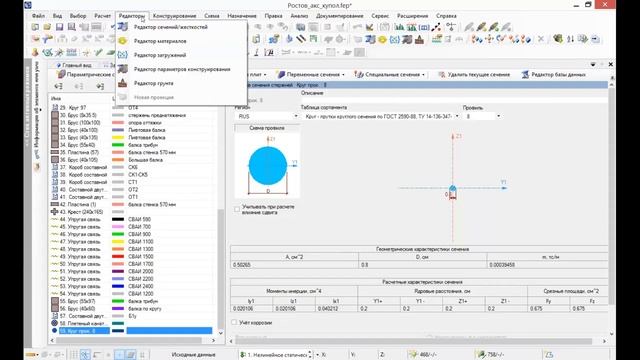Click the line with nodes toolbar icon
The height and width of the screenshot is (360, 640).
tap(436, 27)
